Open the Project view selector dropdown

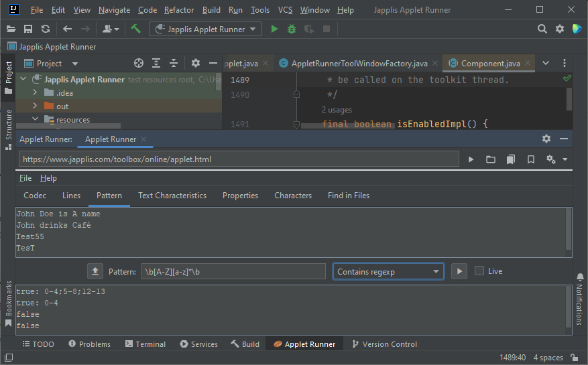click(75, 64)
